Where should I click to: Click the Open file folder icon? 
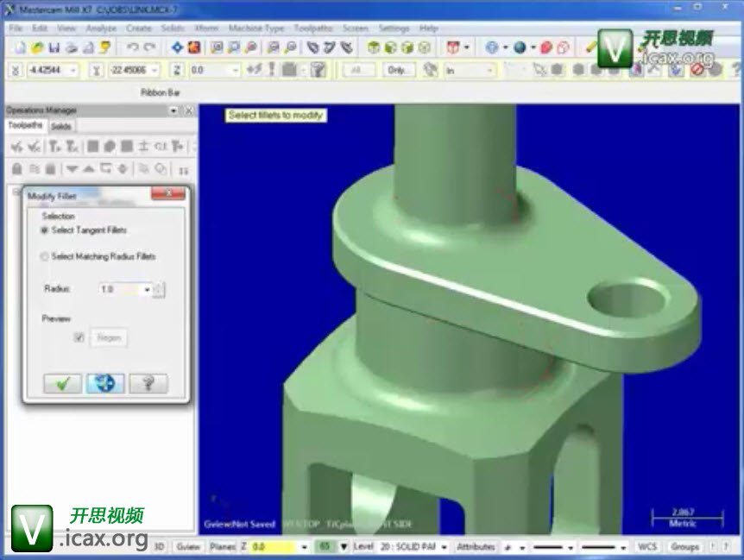point(37,47)
